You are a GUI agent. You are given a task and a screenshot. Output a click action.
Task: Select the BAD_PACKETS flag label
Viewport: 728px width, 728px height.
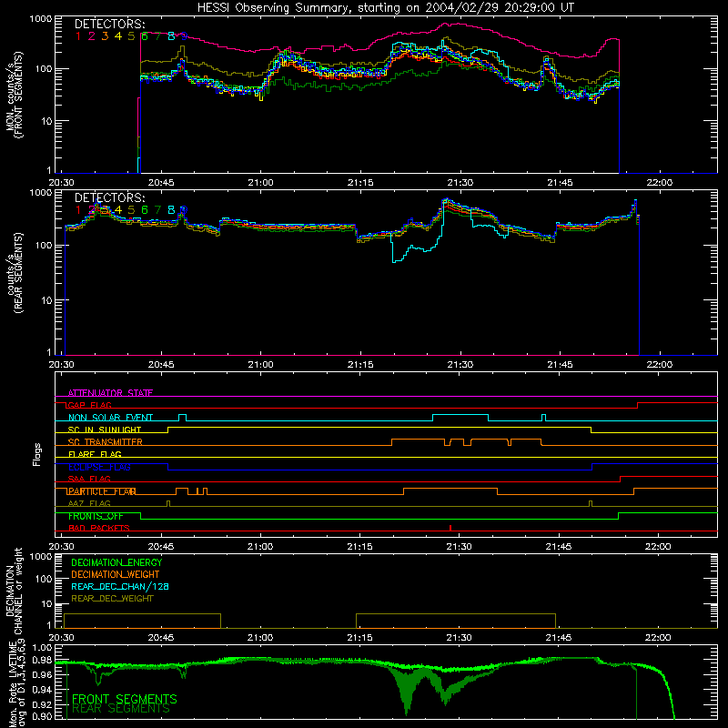click(x=99, y=528)
